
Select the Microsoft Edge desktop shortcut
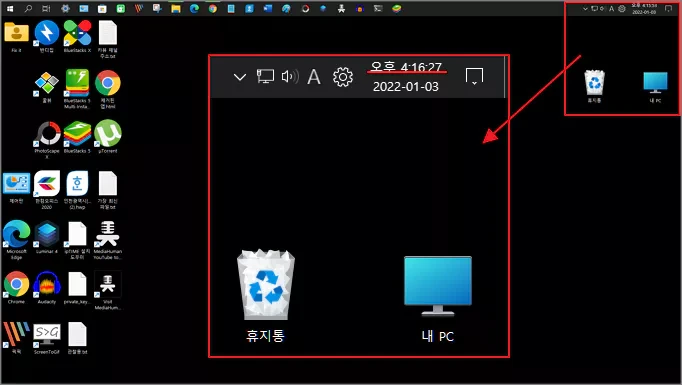[17, 240]
